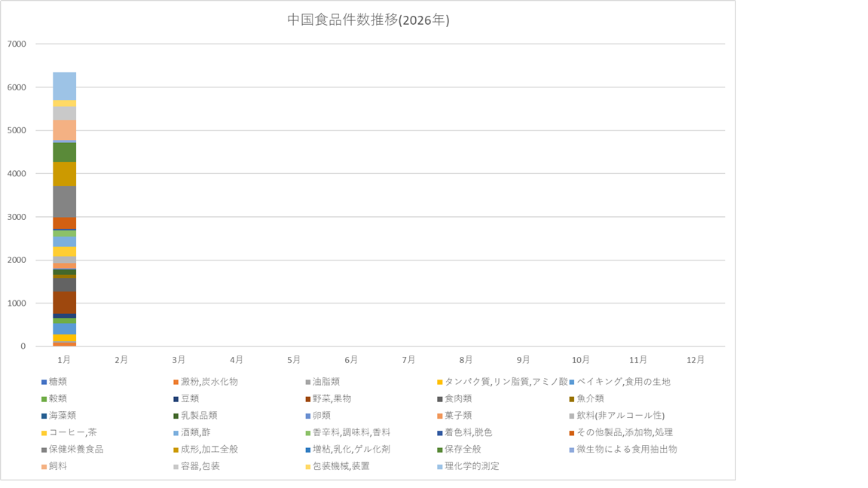Click the brown 野菜,果物 bar segment
This screenshot has height=488, width=868.
(64, 303)
